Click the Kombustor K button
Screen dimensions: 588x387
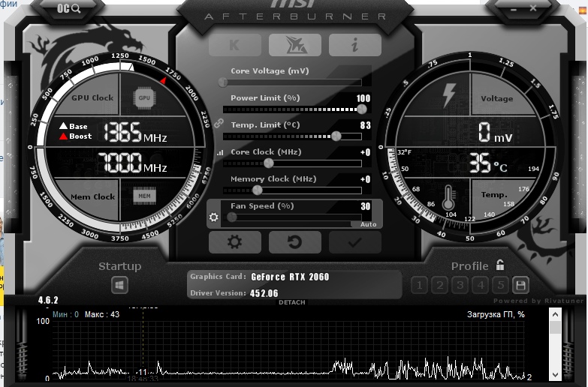pyautogui.click(x=235, y=45)
